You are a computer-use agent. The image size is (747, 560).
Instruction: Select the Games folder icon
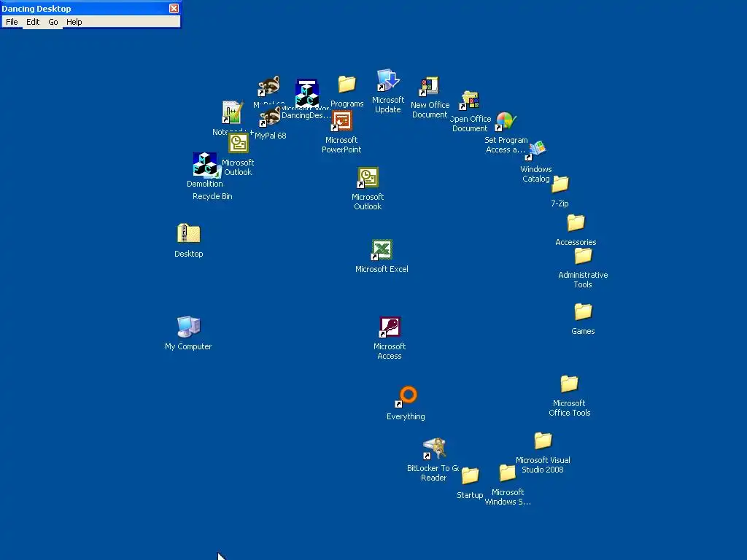tap(583, 312)
